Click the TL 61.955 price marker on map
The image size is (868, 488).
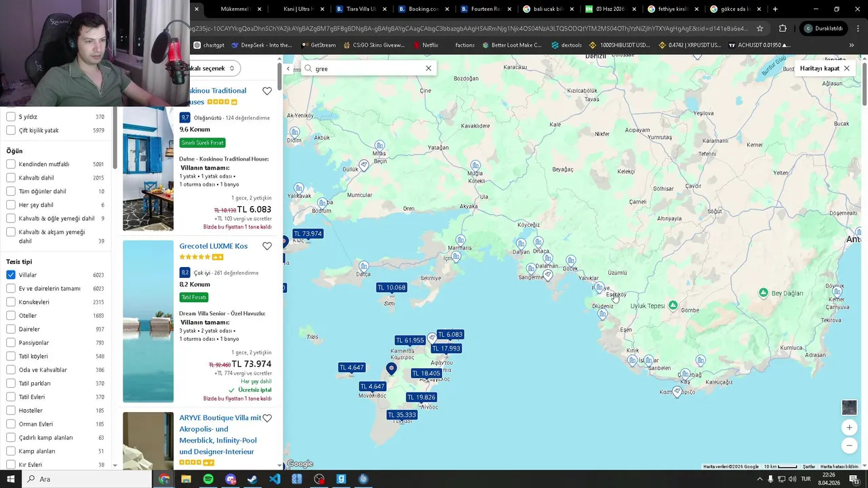(410, 340)
